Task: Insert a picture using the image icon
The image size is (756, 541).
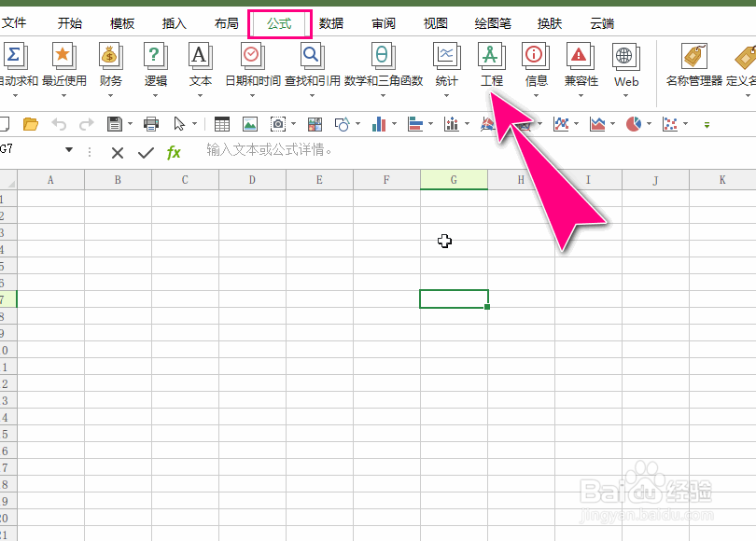Action: (250, 124)
